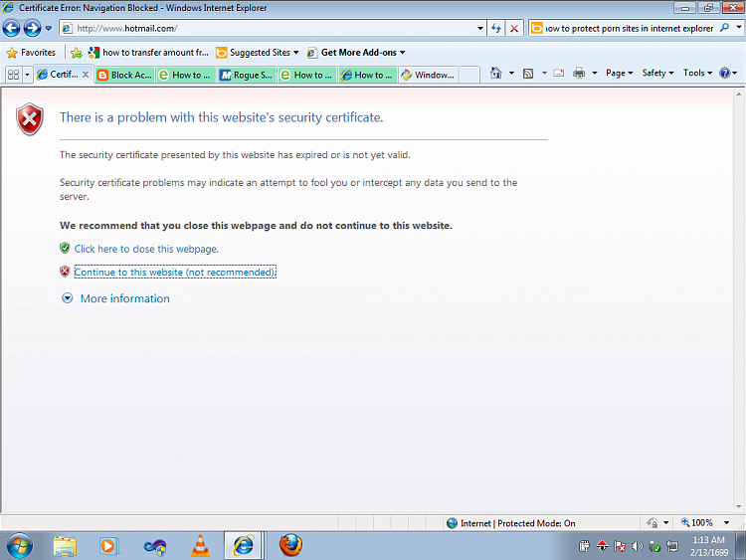Expand zoom level dropdown arrow
This screenshot has height=560, width=746.
(726, 523)
